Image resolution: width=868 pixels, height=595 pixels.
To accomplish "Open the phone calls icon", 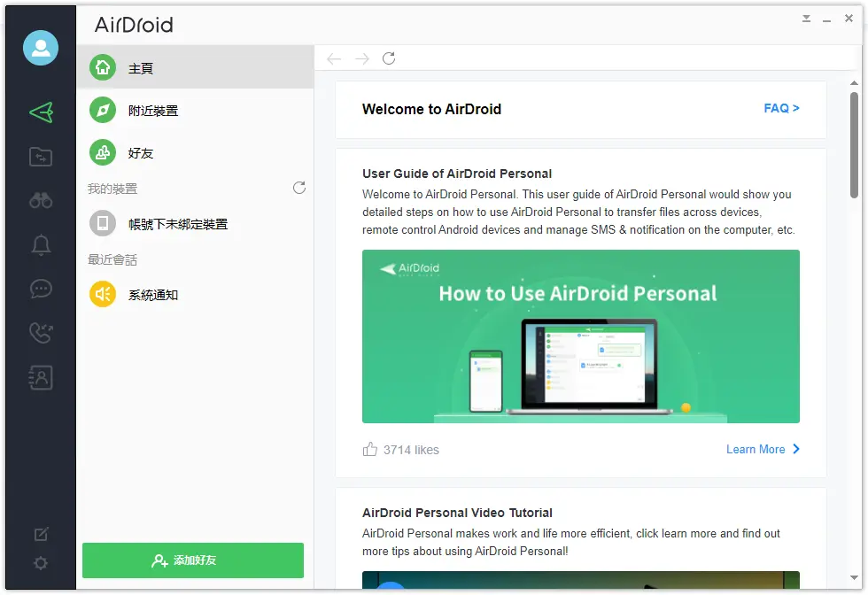I will point(41,333).
